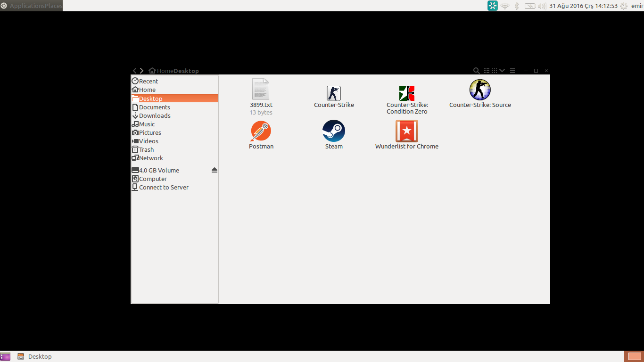644x362 pixels.
Task: Select the Wunderlist for Chrome icon
Action: point(407,131)
